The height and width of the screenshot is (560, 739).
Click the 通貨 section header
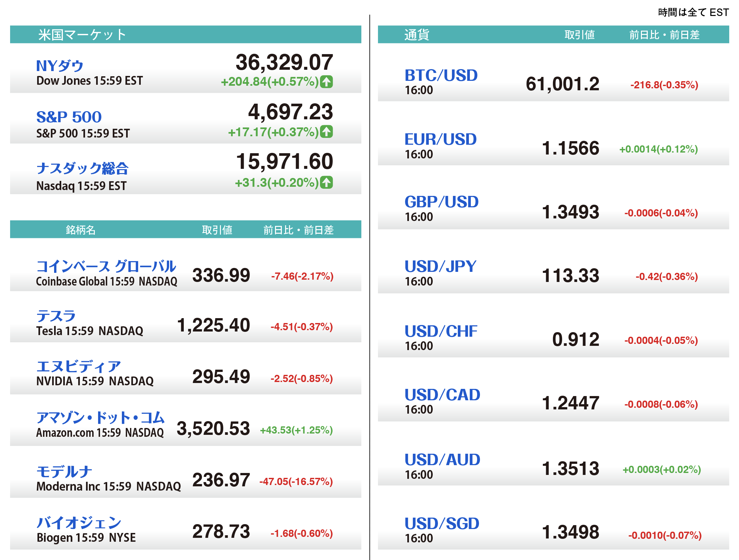click(x=416, y=35)
